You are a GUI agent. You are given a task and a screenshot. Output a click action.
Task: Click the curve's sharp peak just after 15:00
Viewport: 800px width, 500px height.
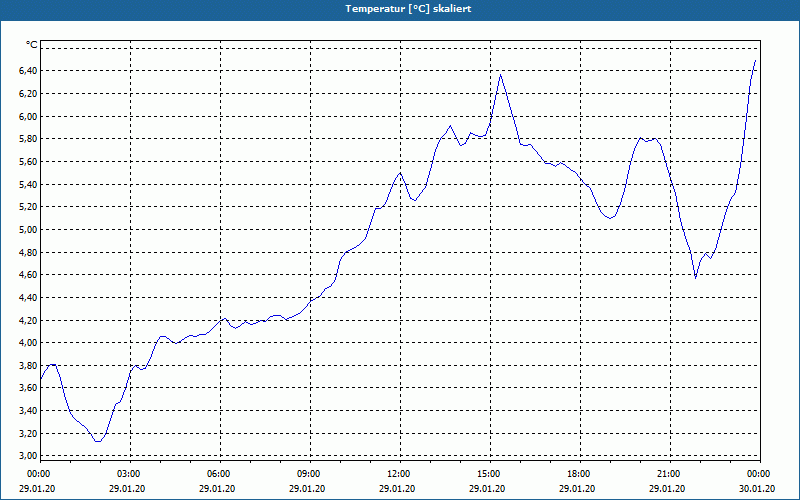501,75
